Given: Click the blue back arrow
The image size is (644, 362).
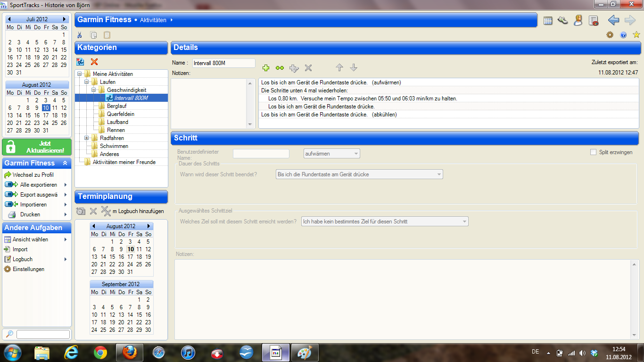Looking at the screenshot, I should [x=613, y=20].
